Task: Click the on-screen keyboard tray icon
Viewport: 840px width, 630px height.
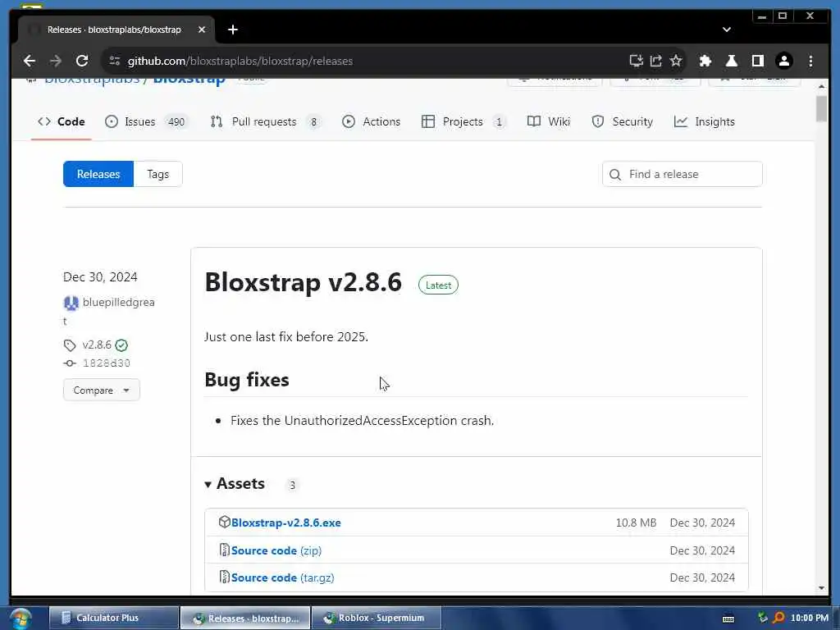Action: pyautogui.click(x=728, y=619)
